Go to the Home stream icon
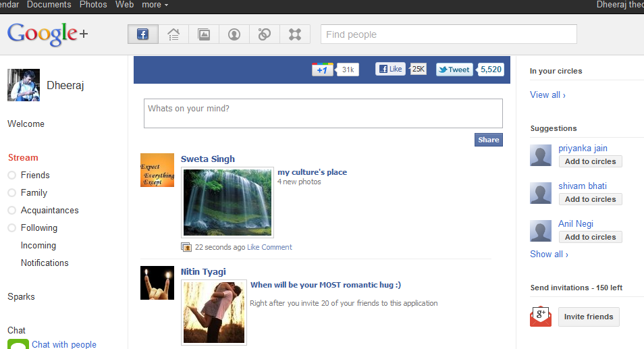The height and width of the screenshot is (349, 644). click(x=173, y=34)
